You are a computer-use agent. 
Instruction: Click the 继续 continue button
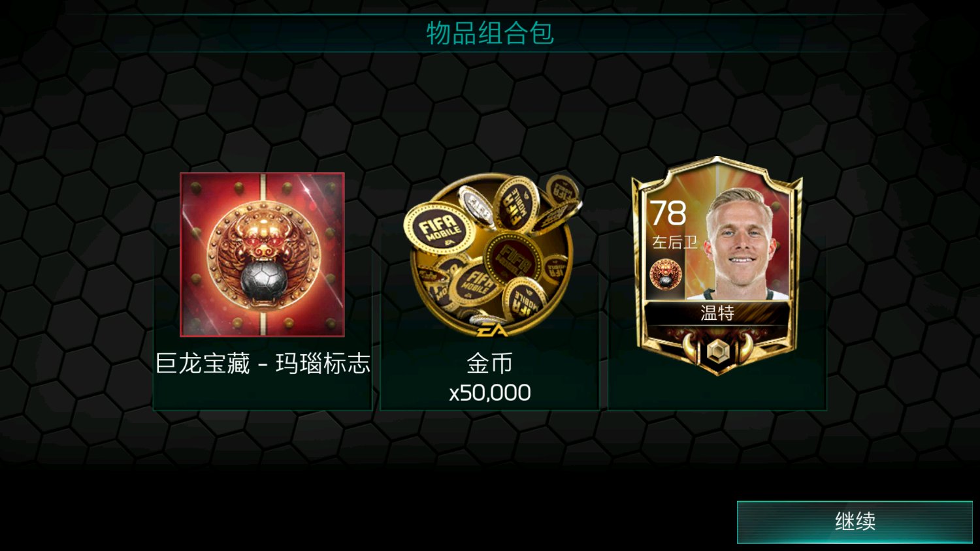click(x=855, y=522)
